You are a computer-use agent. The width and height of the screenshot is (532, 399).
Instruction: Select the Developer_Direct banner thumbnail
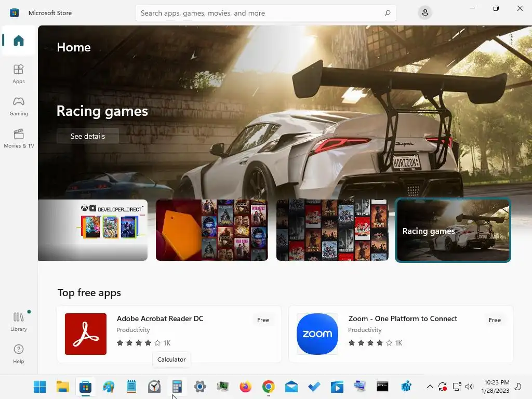coord(92,230)
